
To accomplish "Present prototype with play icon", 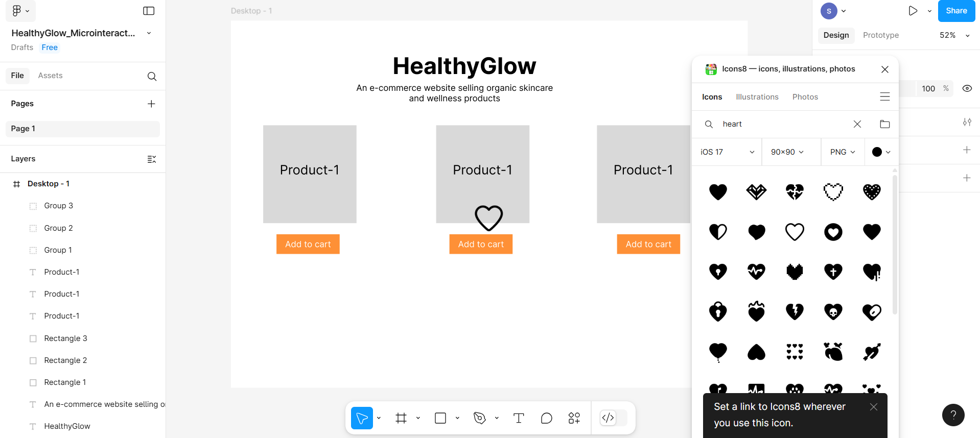I will click(913, 11).
